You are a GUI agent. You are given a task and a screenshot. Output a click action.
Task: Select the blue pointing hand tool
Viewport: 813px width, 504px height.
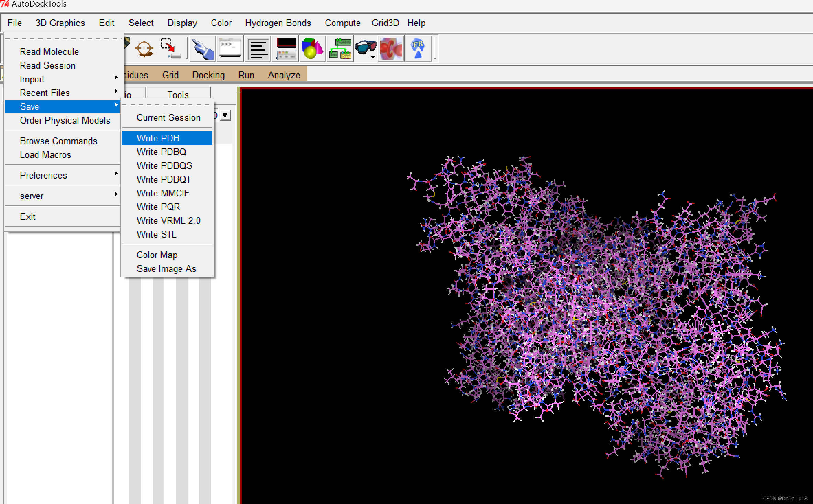tap(202, 49)
